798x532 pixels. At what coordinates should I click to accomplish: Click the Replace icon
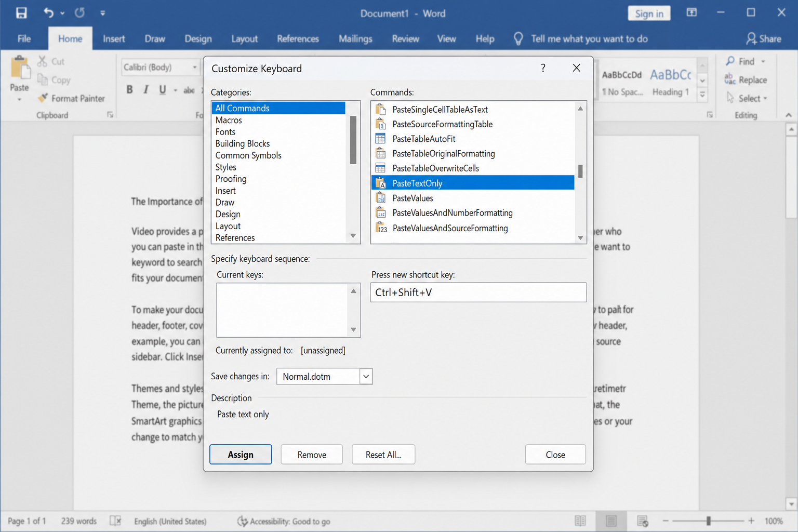click(x=730, y=79)
